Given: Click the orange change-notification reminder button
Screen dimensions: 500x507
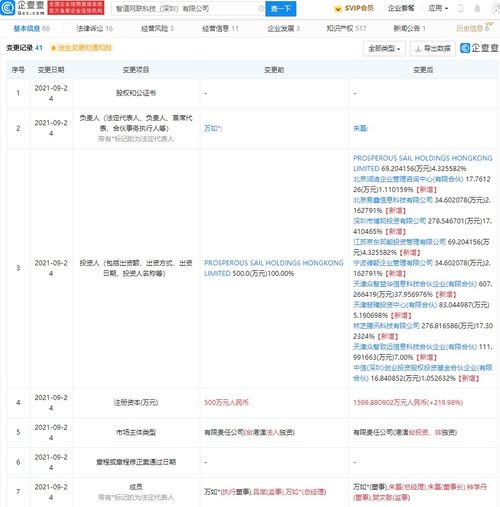Looking at the screenshot, I should tap(81, 48).
